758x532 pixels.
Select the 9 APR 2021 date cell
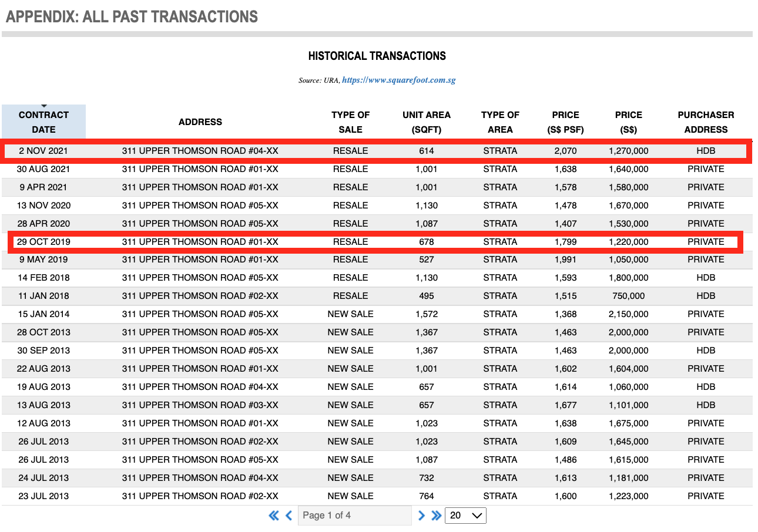pos(43,187)
